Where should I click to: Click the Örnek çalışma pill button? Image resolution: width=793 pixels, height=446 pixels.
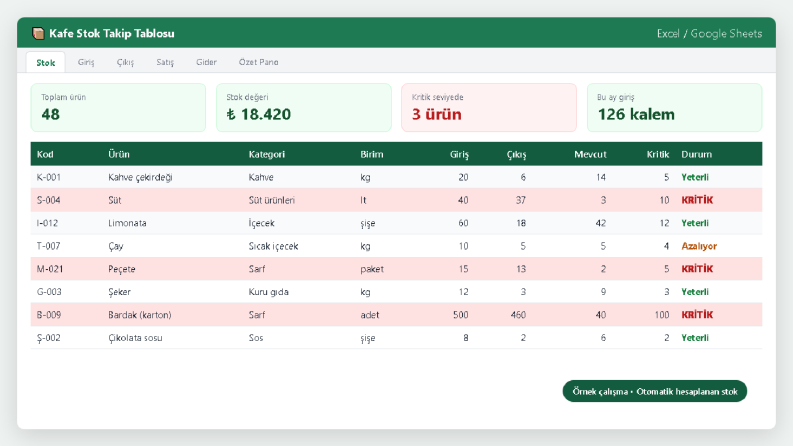click(x=654, y=391)
